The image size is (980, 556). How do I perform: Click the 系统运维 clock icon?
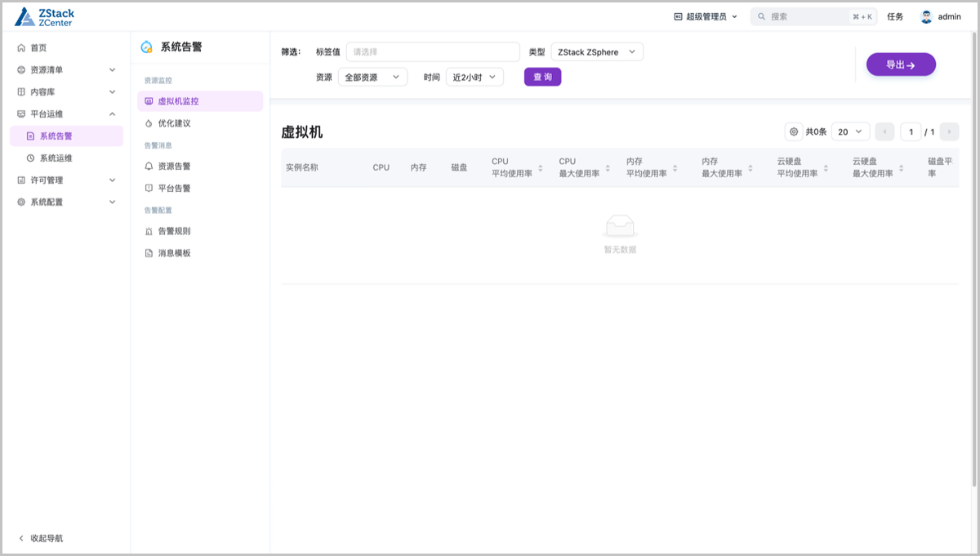click(31, 158)
